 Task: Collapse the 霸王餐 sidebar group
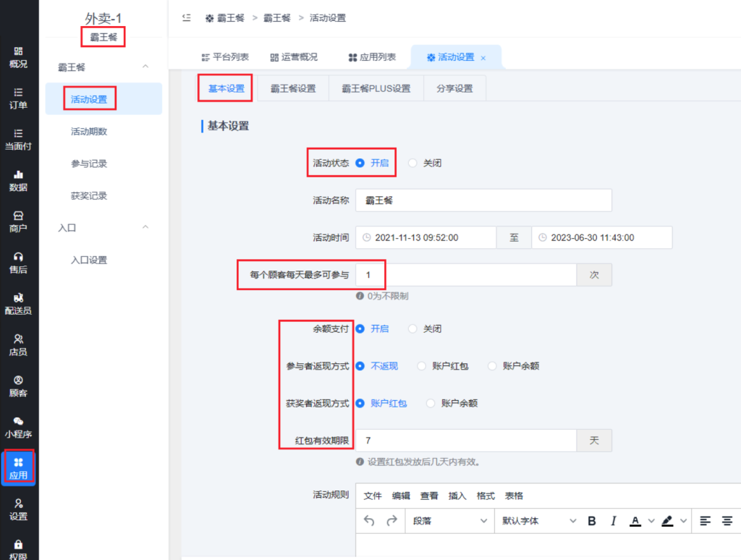(x=145, y=67)
